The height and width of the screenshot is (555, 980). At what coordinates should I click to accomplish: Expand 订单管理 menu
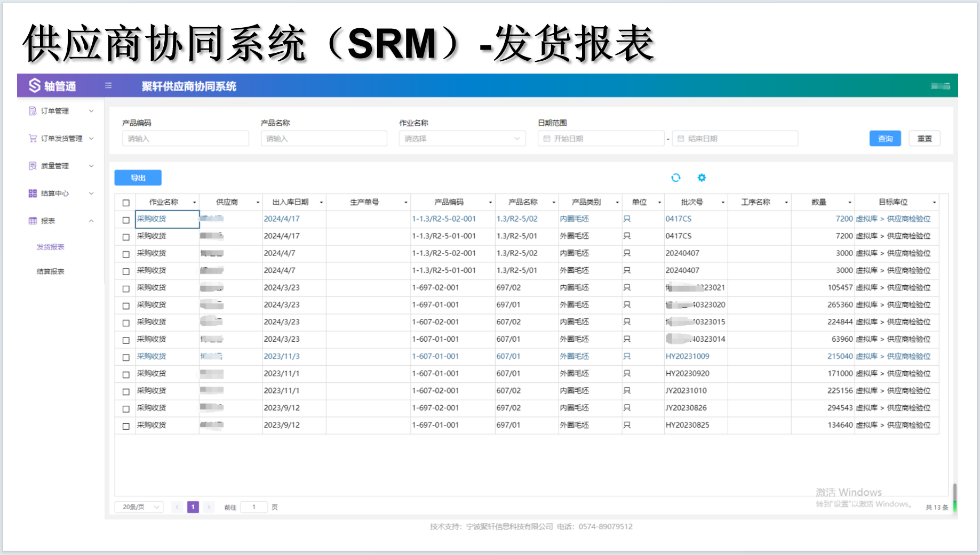coord(91,111)
